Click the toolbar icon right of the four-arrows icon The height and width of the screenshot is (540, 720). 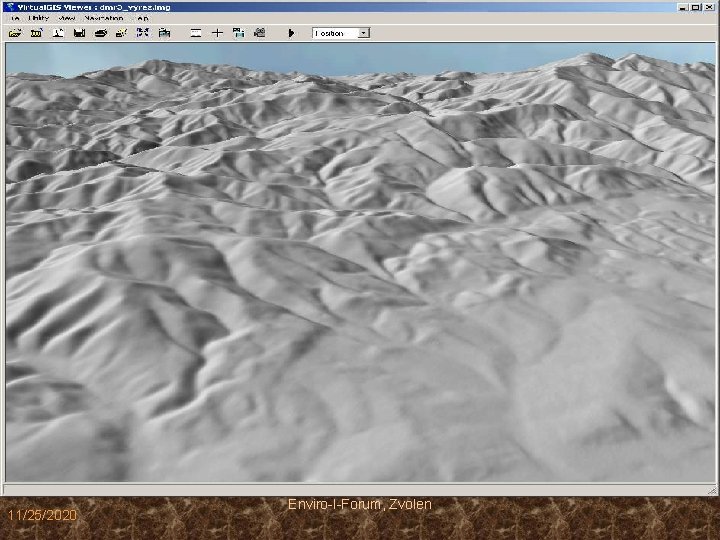[x=164, y=33]
